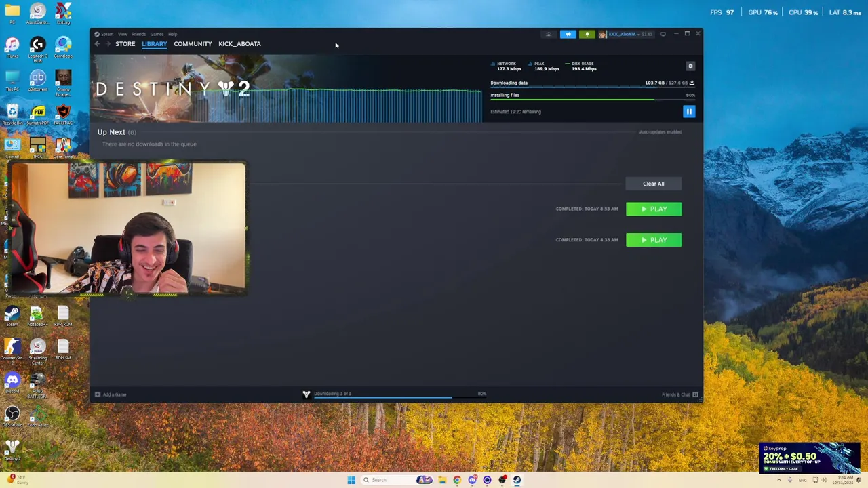Open FACEIT AC desktop shortcut
Screen dimensions: 868x488
click(63, 115)
